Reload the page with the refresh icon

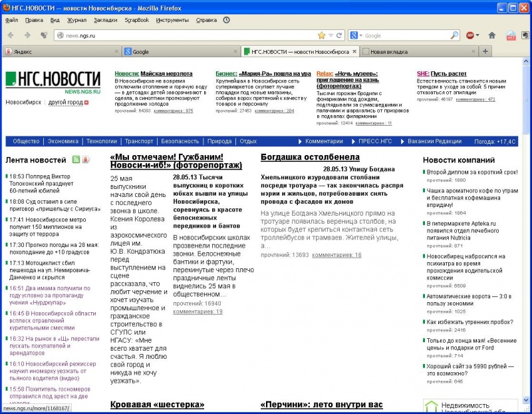(338, 35)
